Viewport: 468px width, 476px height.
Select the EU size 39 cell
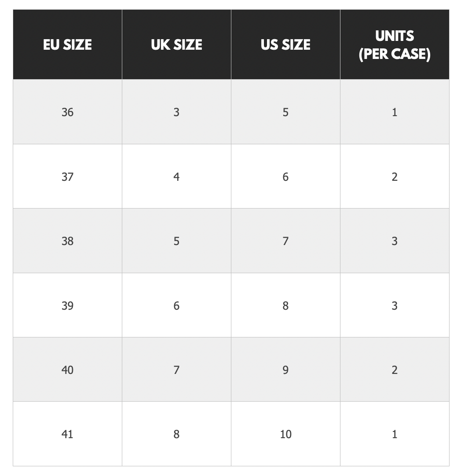coord(67,305)
